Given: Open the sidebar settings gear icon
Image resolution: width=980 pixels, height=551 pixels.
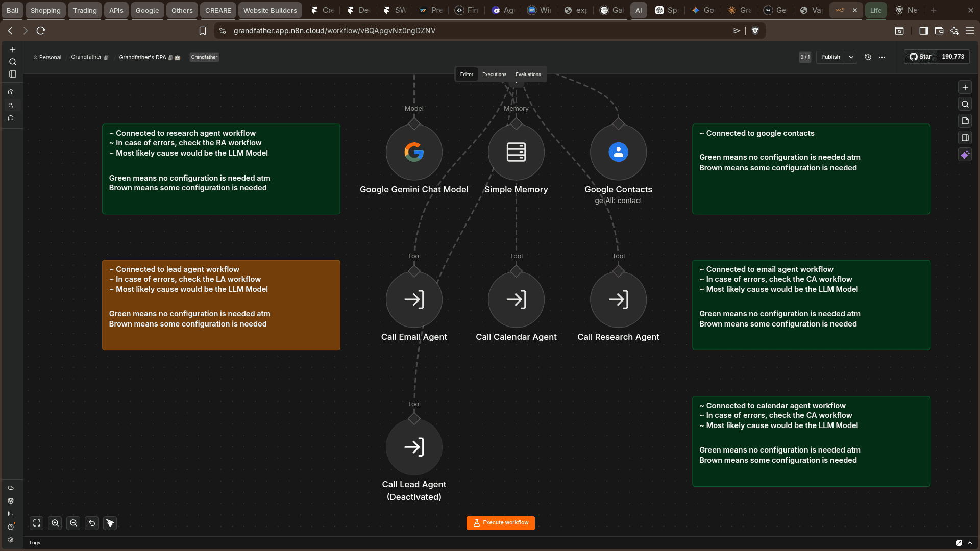Looking at the screenshot, I should (x=11, y=540).
